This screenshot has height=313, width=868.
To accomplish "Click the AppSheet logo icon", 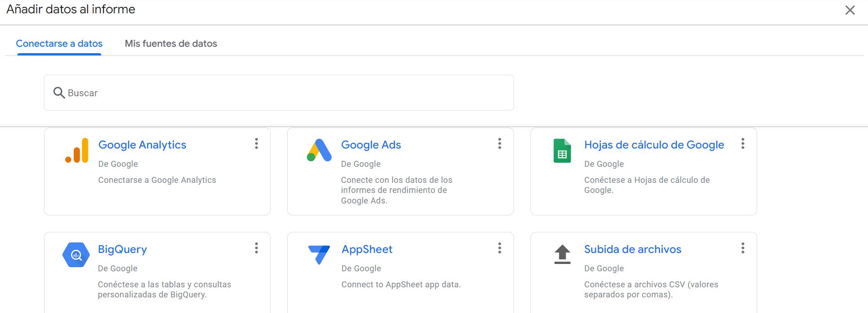I will (319, 255).
